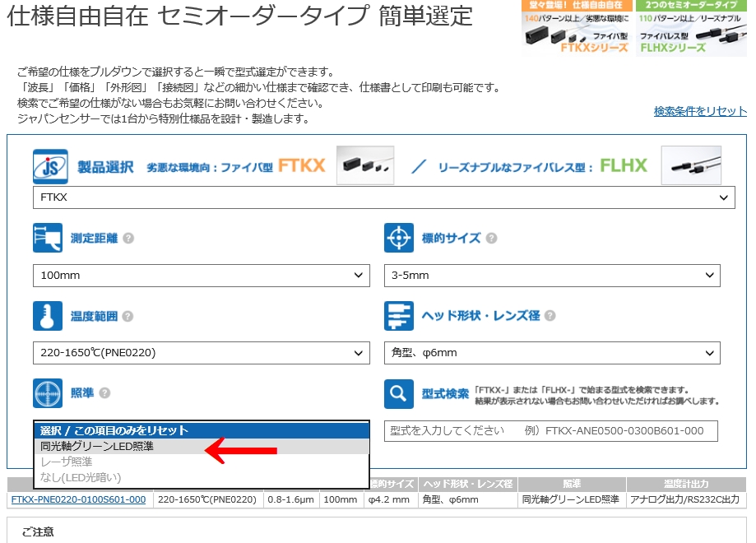Show help for 温度範囲 question mark
Image resolution: width=756 pixels, height=543 pixels.
pyautogui.click(x=128, y=317)
